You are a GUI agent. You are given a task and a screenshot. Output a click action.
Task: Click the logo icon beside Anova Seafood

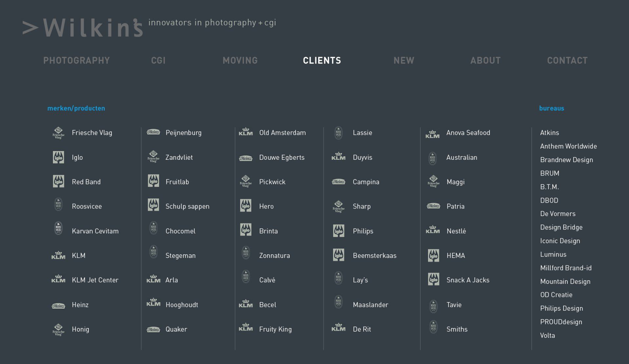(432, 134)
